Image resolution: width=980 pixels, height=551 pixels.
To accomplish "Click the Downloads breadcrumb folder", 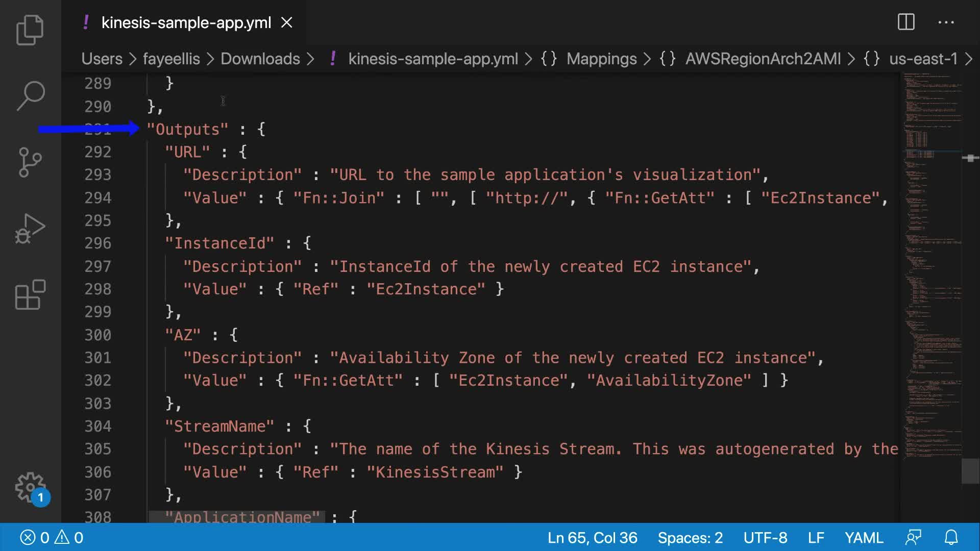I will coord(260,59).
